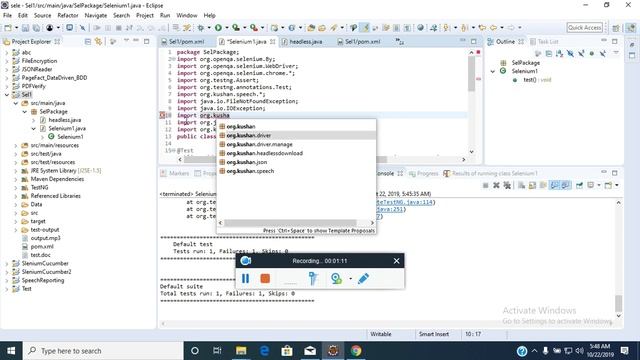Click the Save toolbar icon
The height and width of the screenshot is (360, 640).
point(25,28)
